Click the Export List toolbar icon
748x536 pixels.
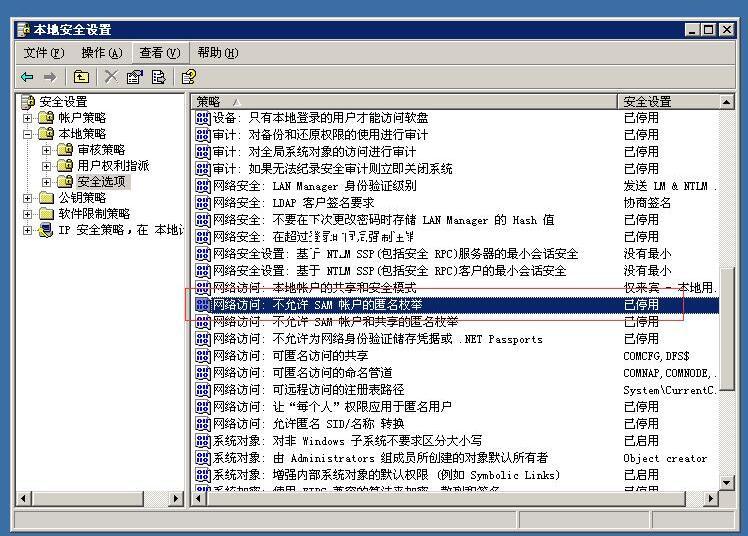[x=158, y=77]
